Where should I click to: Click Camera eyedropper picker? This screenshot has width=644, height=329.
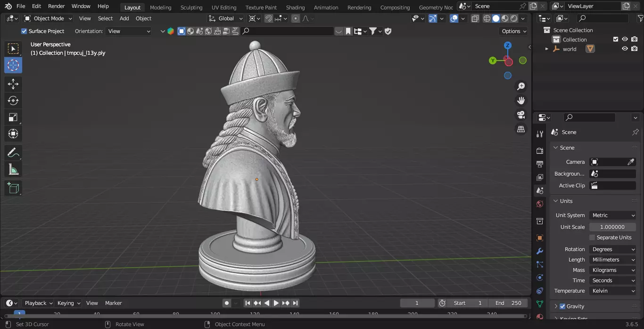631,162
